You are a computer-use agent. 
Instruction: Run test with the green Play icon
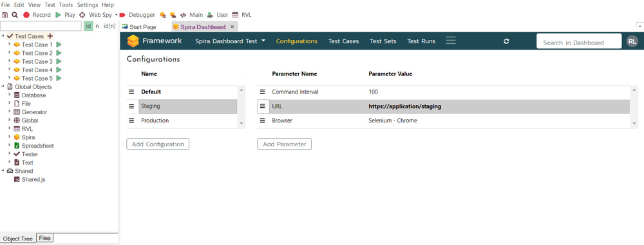point(59,15)
